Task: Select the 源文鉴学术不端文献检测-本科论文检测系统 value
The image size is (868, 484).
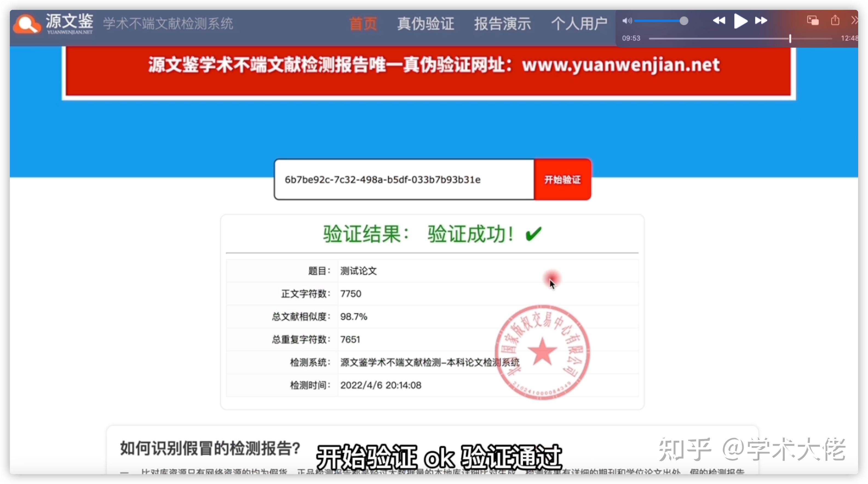Action: point(430,362)
